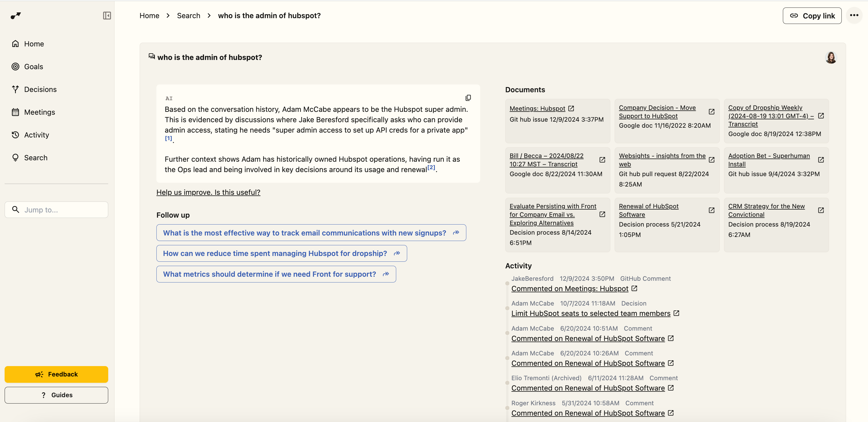Click external icon for Adam McCabe's 10:26AM comment
The image size is (868, 422).
(x=671, y=363)
